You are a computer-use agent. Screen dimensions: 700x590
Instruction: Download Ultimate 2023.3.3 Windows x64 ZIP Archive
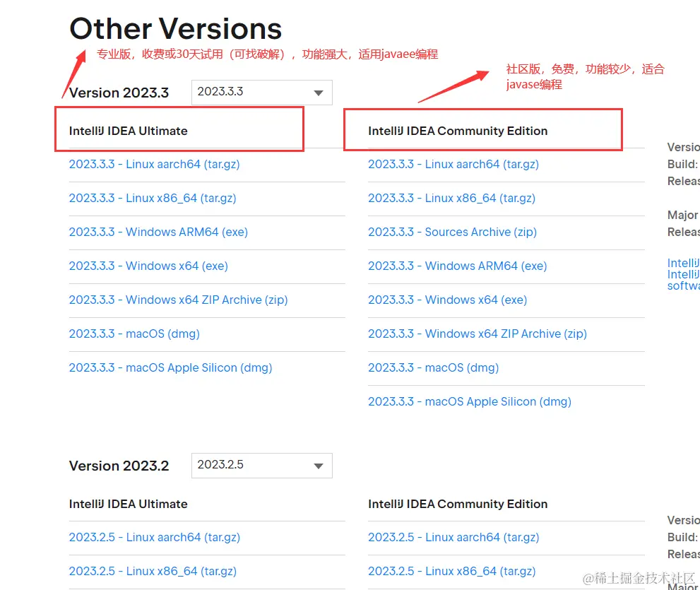coord(178,300)
